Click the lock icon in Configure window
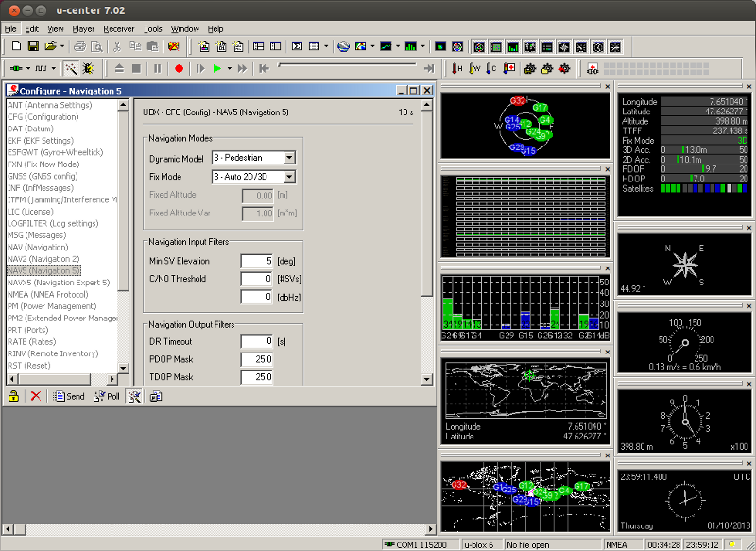The width and height of the screenshot is (756, 551). point(13,396)
